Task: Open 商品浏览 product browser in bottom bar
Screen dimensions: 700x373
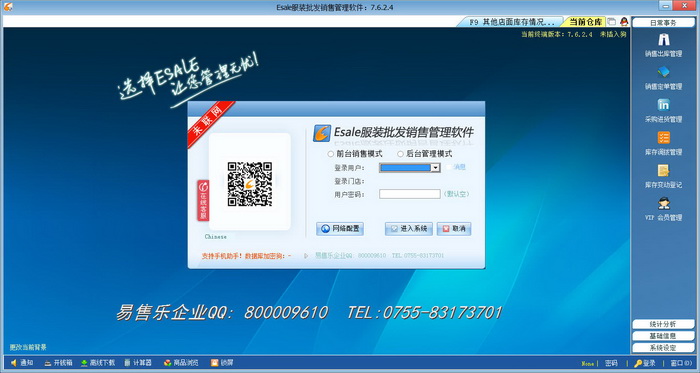Action: click(181, 363)
